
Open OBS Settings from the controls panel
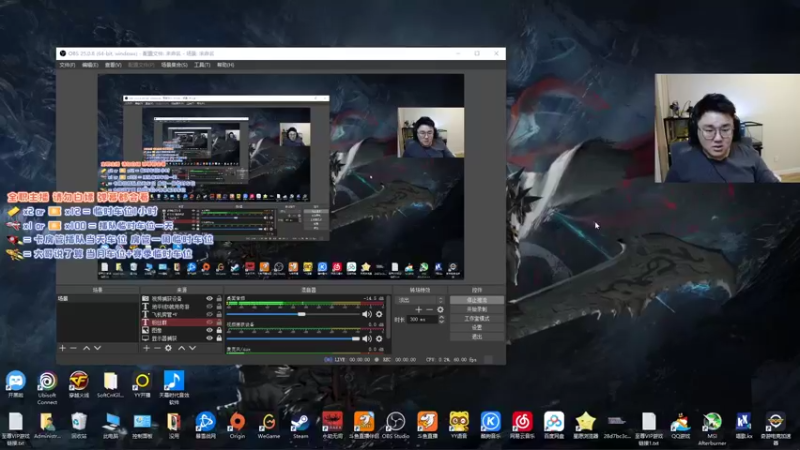[x=477, y=328]
